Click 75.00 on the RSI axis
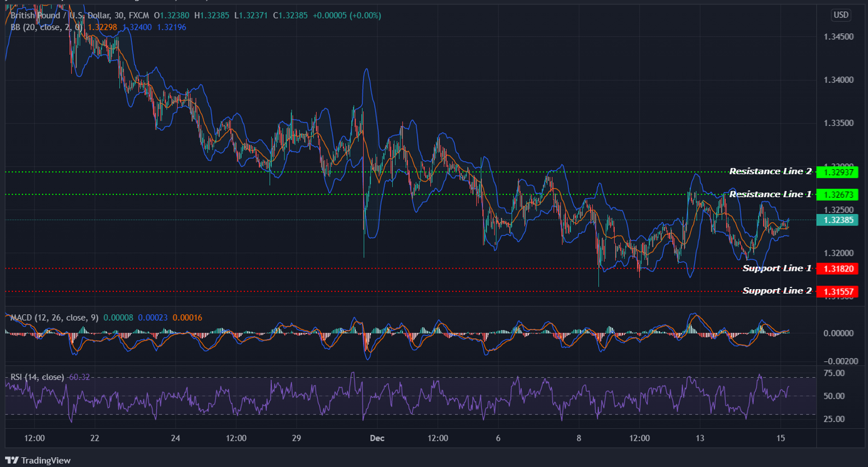This screenshot has height=467, width=868. [834, 373]
